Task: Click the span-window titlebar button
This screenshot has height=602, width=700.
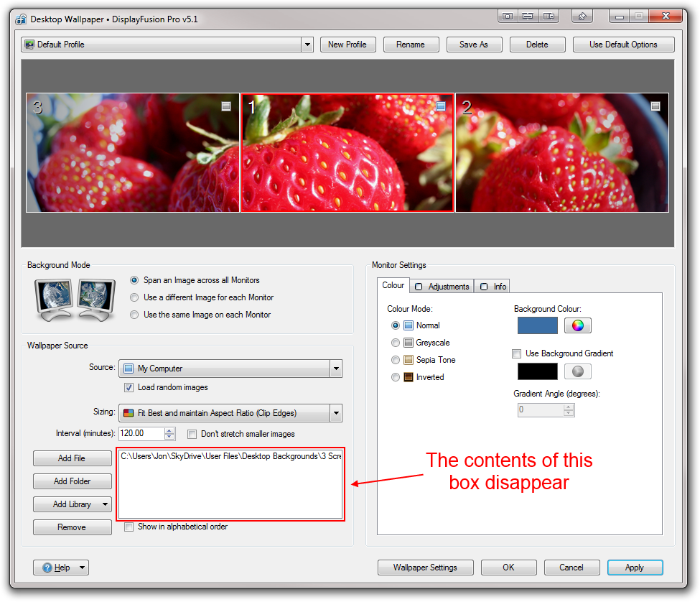Action: coord(528,15)
